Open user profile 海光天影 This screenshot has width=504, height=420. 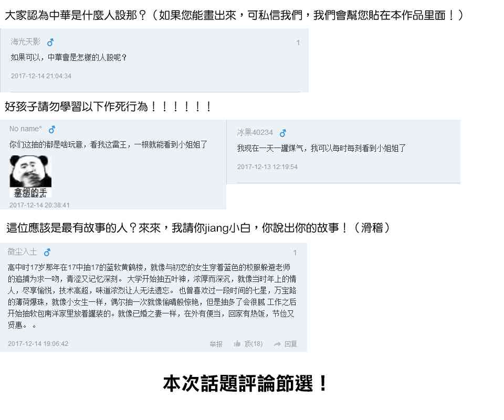click(x=25, y=42)
